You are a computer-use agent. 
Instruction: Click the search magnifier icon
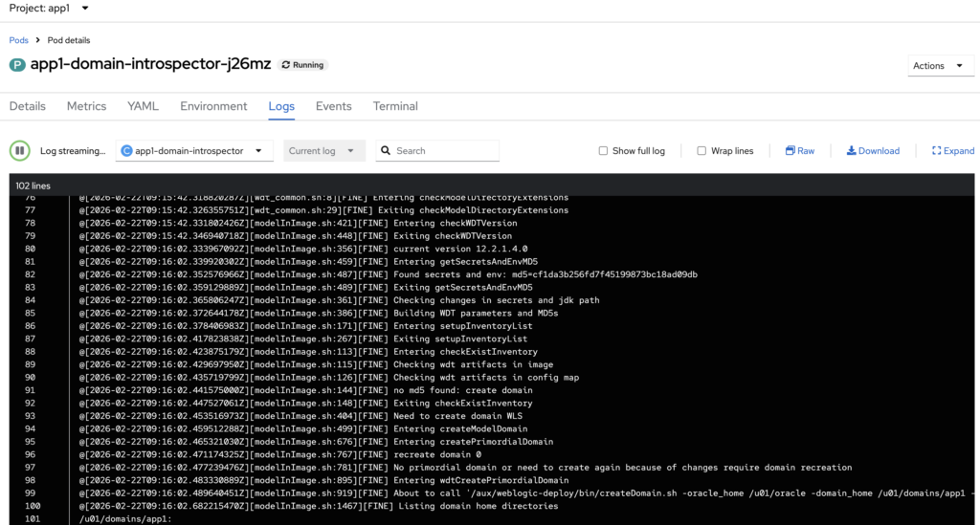pyautogui.click(x=385, y=151)
